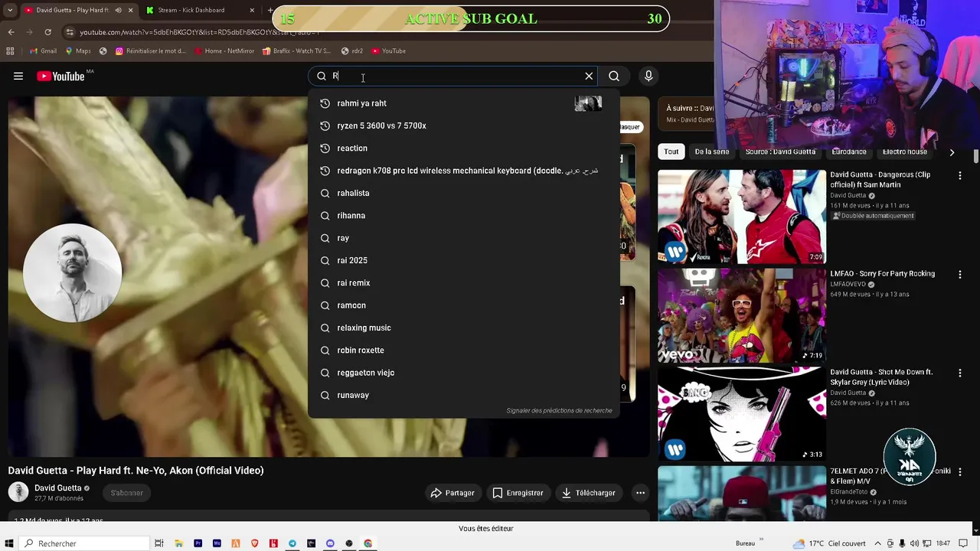980x551 pixels.
Task: Open David Guetta - Dangerous title link
Action: coord(880,180)
